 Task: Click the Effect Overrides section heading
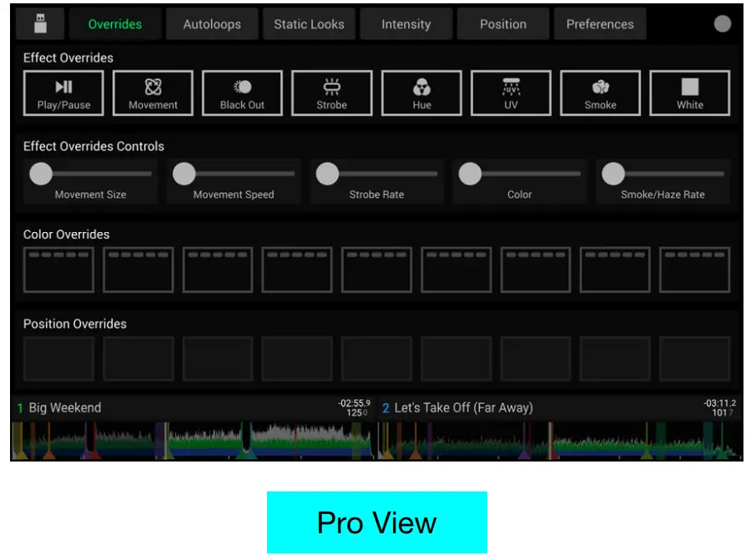tap(68, 58)
